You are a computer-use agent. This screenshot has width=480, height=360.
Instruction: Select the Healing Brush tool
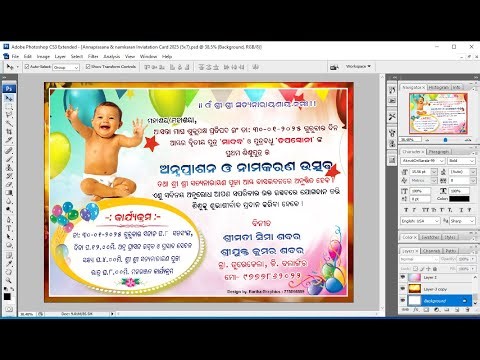click(x=9, y=150)
